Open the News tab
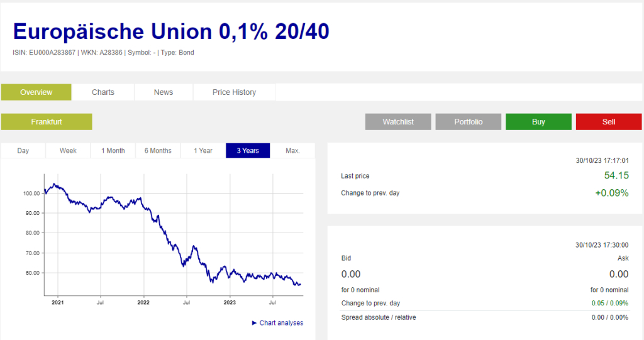 pyautogui.click(x=164, y=92)
